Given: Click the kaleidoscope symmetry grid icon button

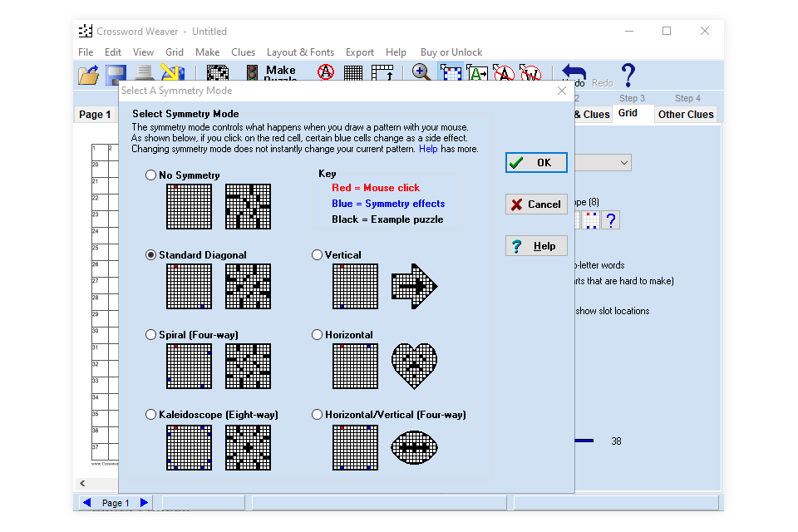Looking at the screenshot, I should [591, 220].
